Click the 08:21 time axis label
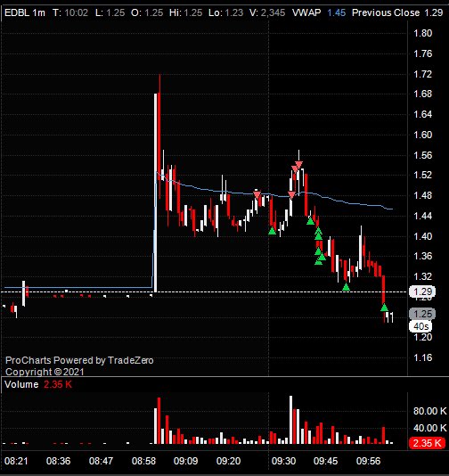 (16, 461)
